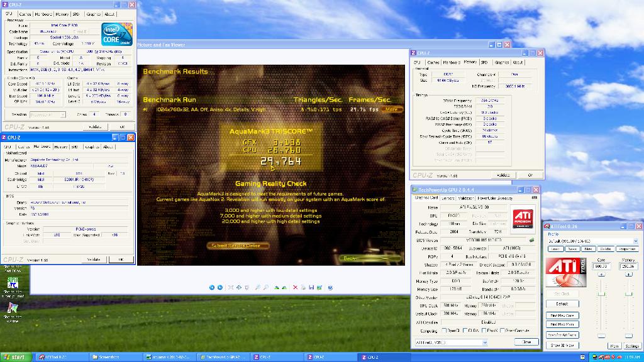Viewport: 644px width, 362px height.
Task: Click Show 3D View in ATITool
Action: point(563,345)
